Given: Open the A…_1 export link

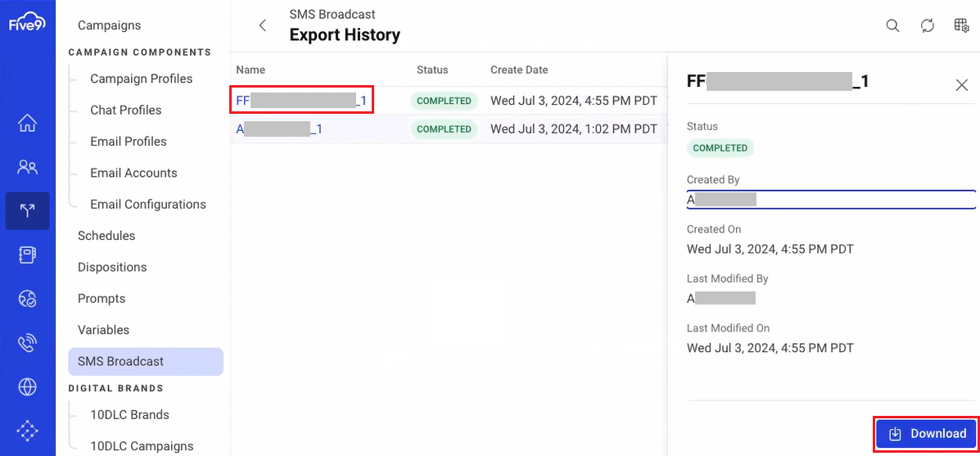Looking at the screenshot, I should point(279,129).
